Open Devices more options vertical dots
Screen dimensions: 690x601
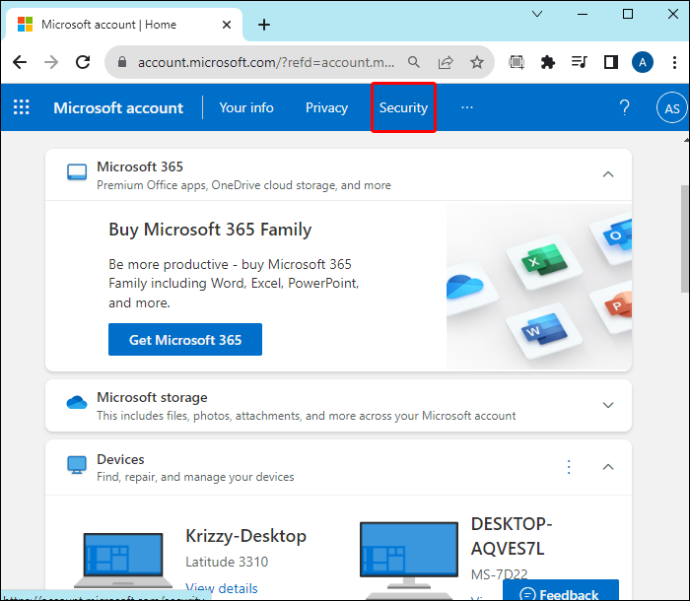click(x=569, y=467)
